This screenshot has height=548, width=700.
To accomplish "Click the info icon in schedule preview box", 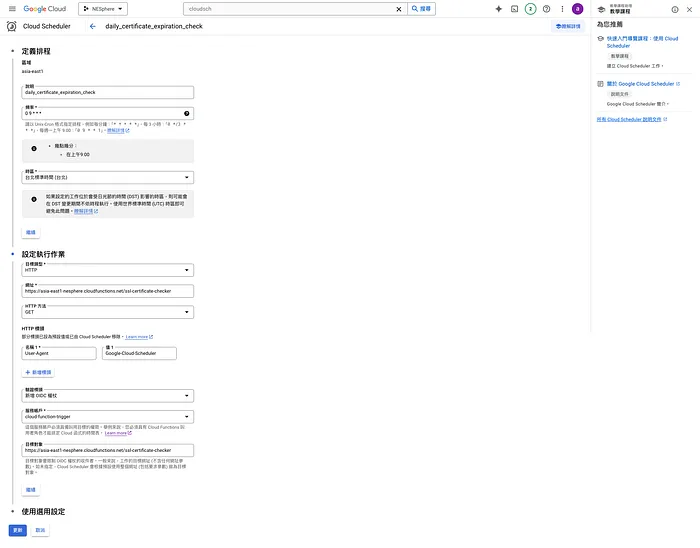I will (34, 149).
